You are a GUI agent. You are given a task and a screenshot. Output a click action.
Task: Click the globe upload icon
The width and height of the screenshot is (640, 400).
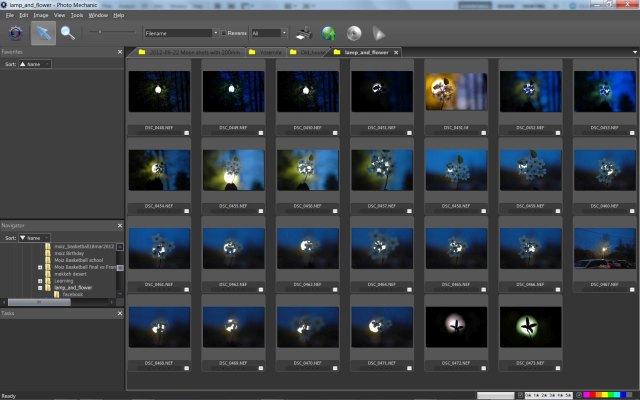tap(328, 33)
